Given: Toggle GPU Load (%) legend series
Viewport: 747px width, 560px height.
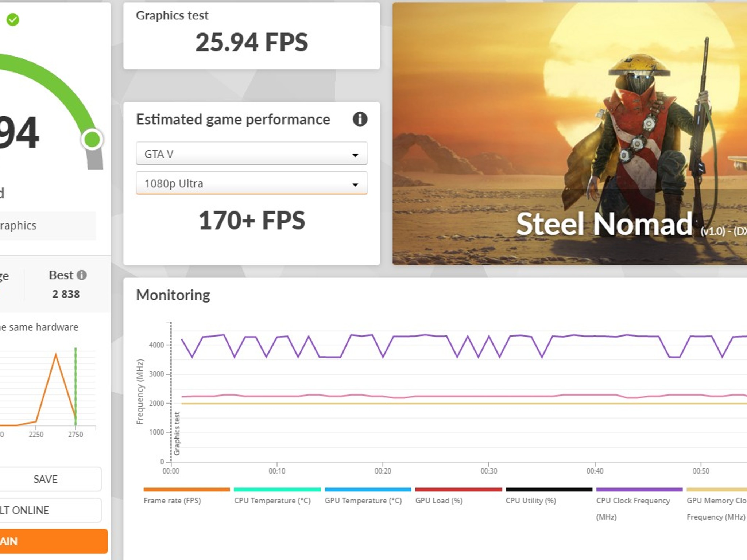Looking at the screenshot, I should coord(458,496).
